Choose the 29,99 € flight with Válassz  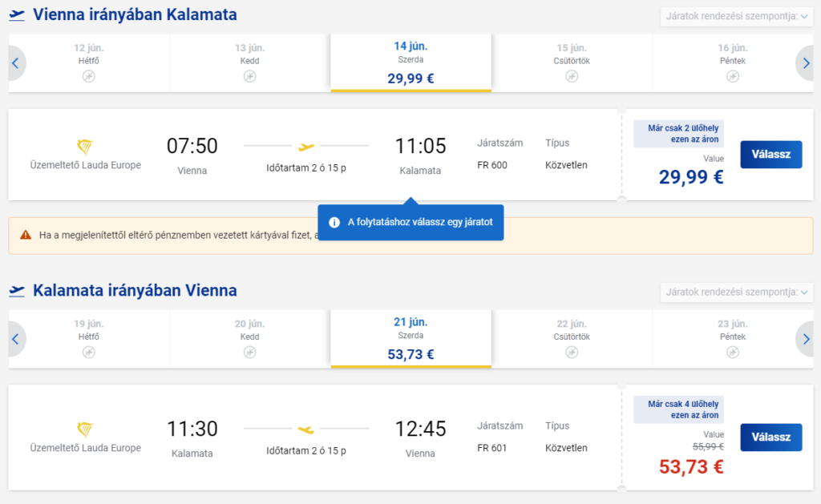click(770, 155)
